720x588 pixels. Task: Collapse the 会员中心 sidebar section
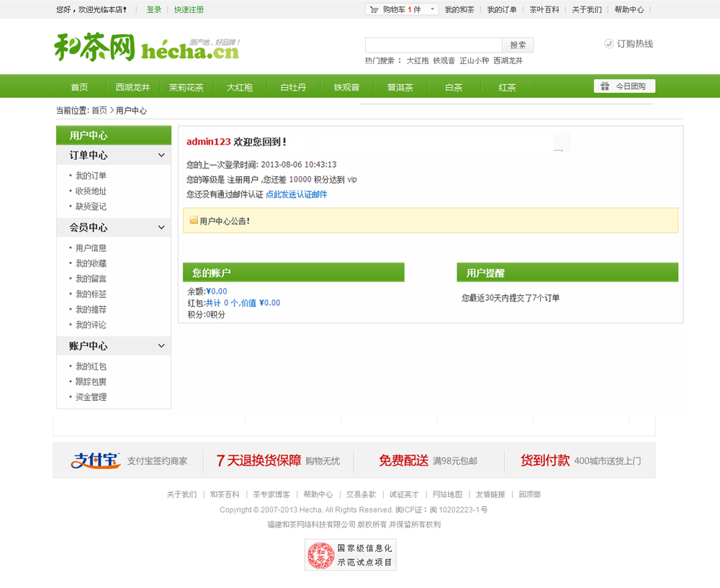pos(161,227)
